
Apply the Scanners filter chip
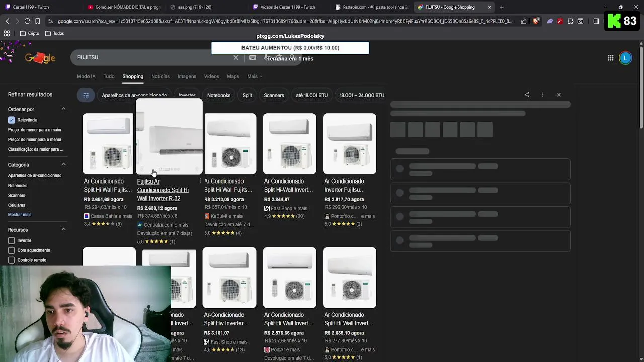click(x=274, y=95)
